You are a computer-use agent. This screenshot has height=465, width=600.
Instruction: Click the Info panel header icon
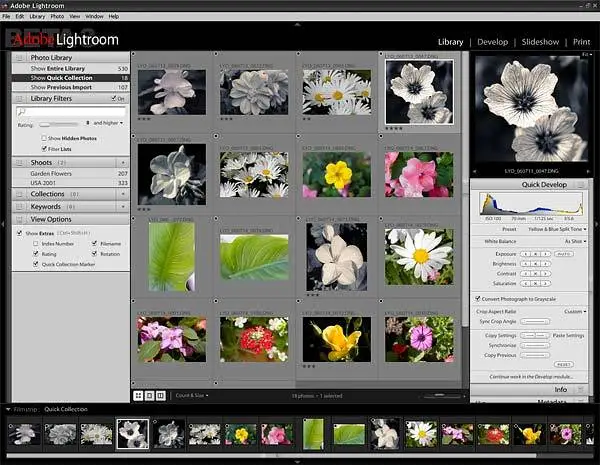(x=580, y=390)
